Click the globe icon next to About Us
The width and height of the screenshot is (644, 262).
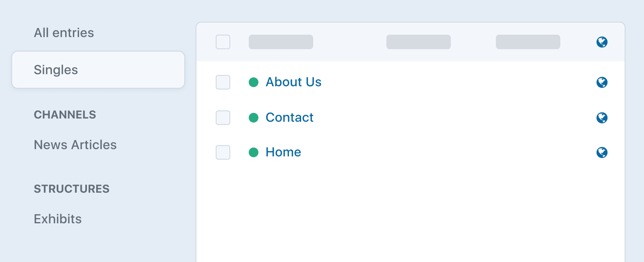point(602,82)
